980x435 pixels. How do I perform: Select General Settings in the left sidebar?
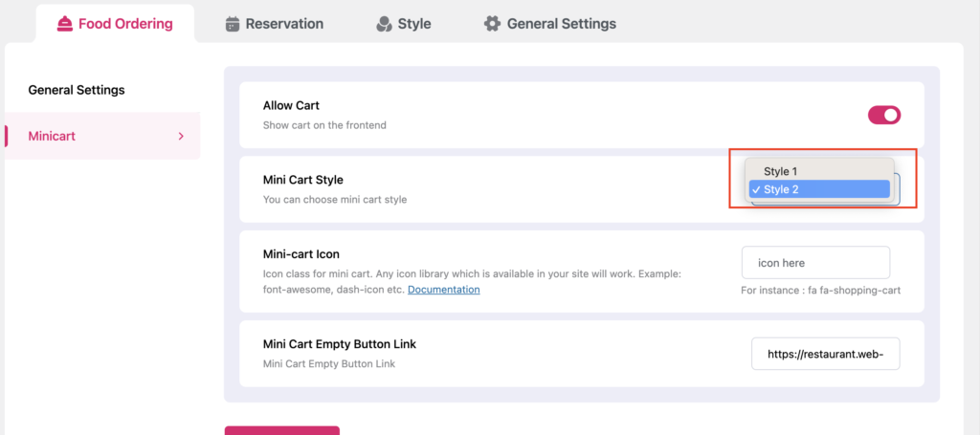coord(77,90)
